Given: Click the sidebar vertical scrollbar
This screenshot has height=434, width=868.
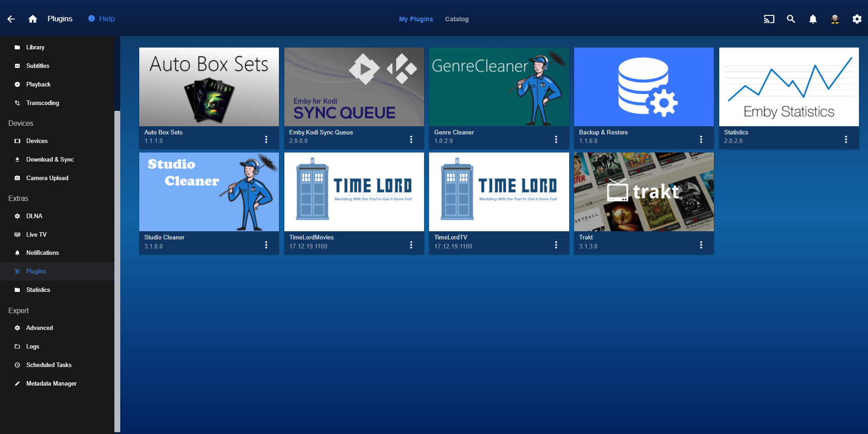Looking at the screenshot, I should point(117,272).
